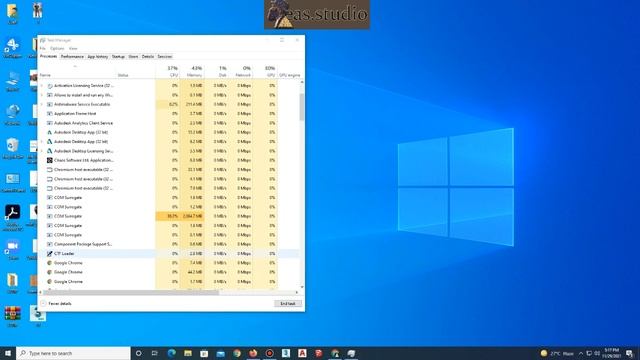Select the CTF Loader process row
Screen dimensions: 640x360
[169, 253]
